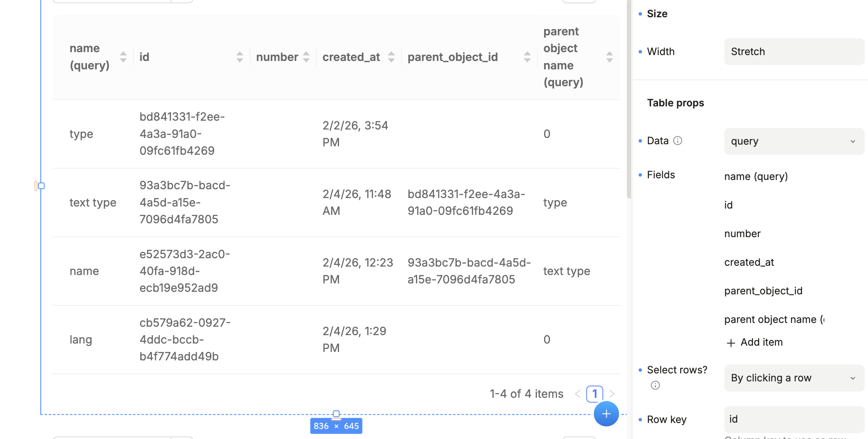
Task: Open the Data query dropdown
Action: [x=794, y=141]
